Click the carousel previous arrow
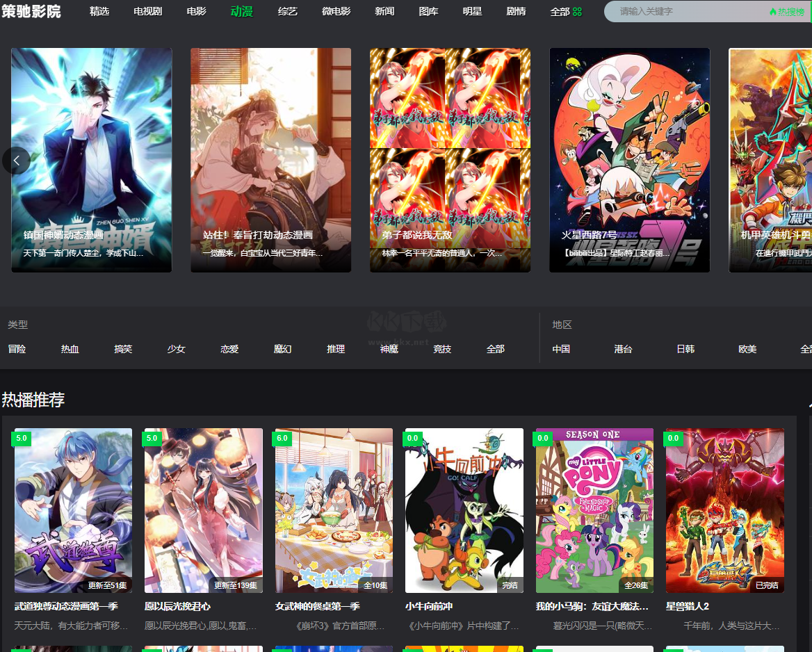 [x=16, y=161]
